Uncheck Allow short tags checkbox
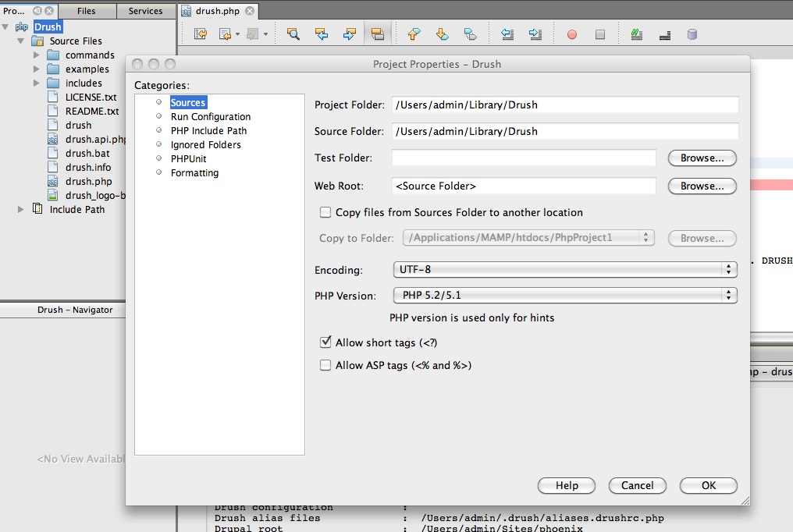 (x=325, y=342)
